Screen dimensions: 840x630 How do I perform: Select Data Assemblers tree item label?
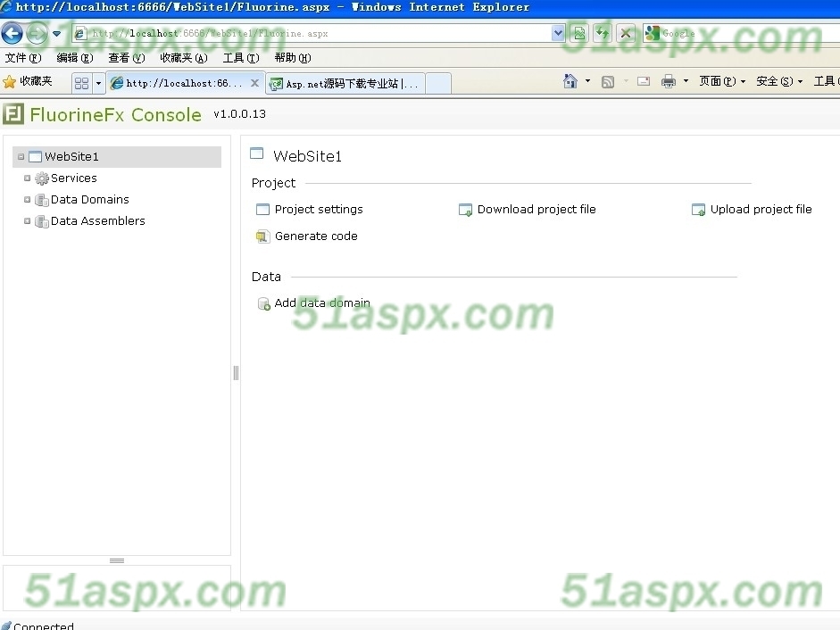pos(98,220)
